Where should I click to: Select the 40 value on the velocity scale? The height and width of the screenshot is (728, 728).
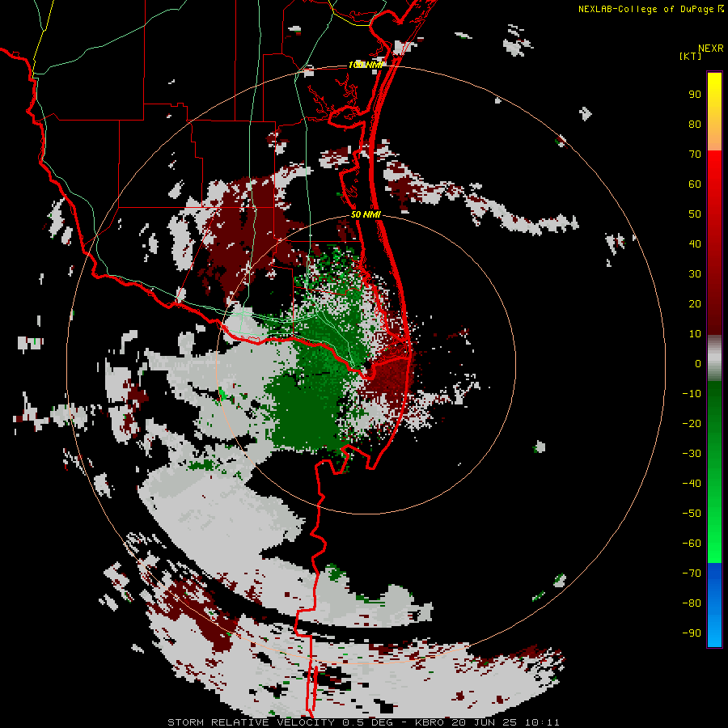tap(695, 244)
